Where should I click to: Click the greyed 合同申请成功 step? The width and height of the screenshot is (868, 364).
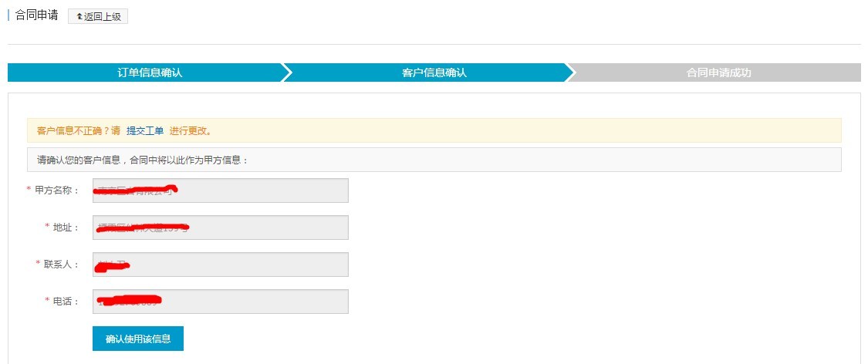pyautogui.click(x=718, y=73)
